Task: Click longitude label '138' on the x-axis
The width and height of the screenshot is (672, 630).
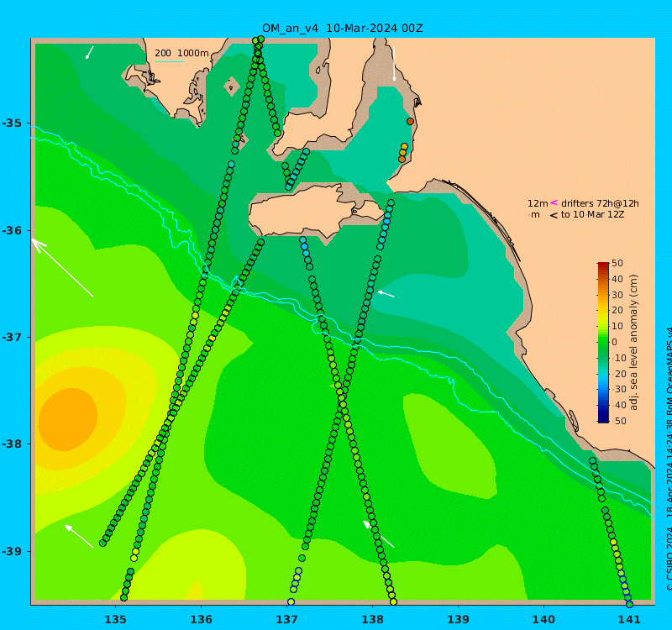Action: pos(372,619)
